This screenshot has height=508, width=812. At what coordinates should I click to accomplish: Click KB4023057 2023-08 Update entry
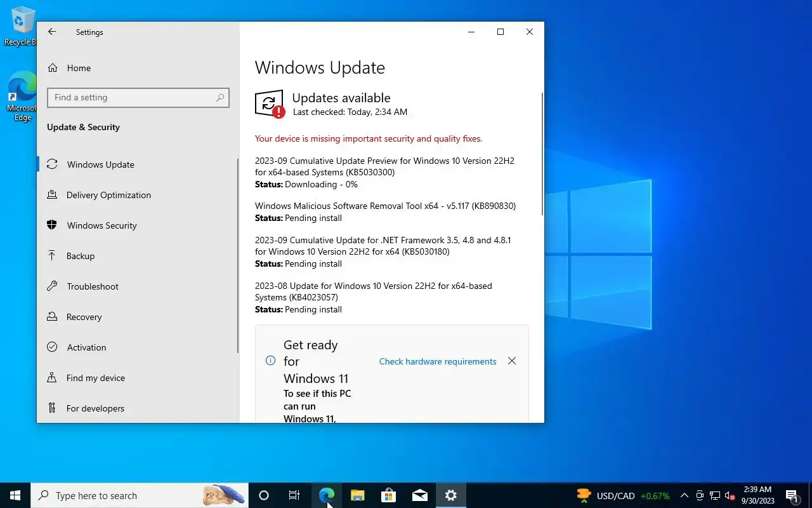coord(374,291)
